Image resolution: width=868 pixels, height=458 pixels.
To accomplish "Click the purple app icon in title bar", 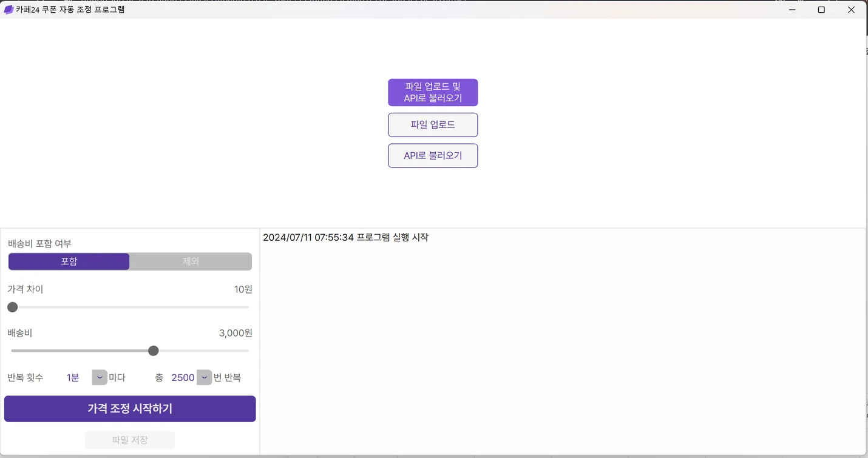I will click(8, 10).
